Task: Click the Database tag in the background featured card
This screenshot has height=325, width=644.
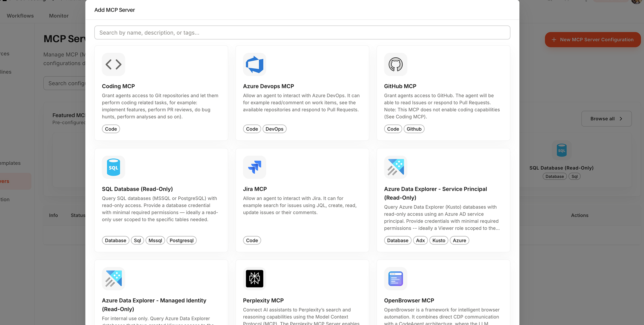Action: pos(555,176)
